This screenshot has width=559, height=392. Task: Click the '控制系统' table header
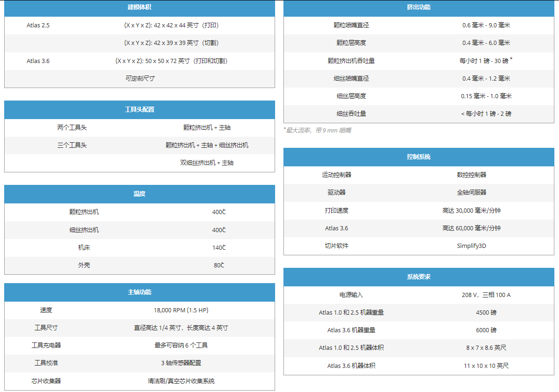pos(419,157)
